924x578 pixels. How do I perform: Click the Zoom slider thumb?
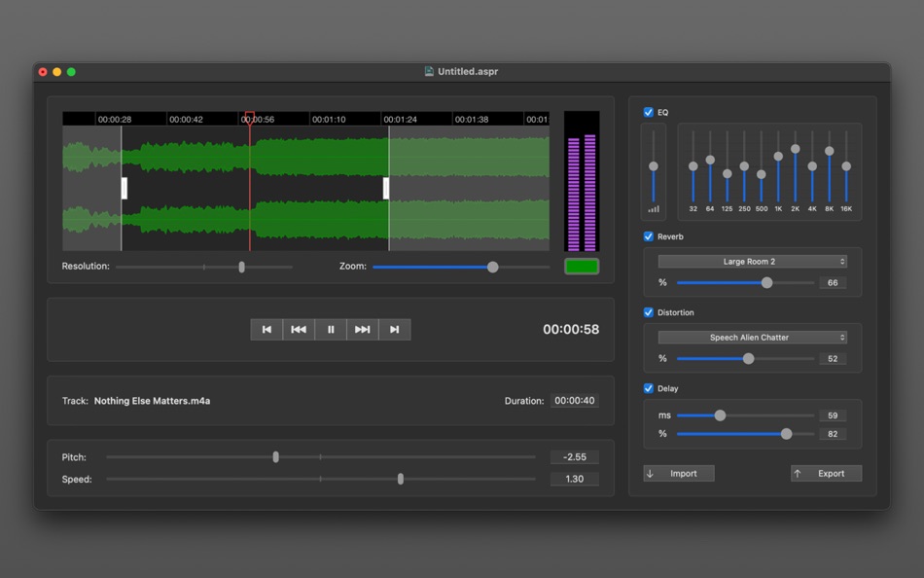pyautogui.click(x=493, y=268)
